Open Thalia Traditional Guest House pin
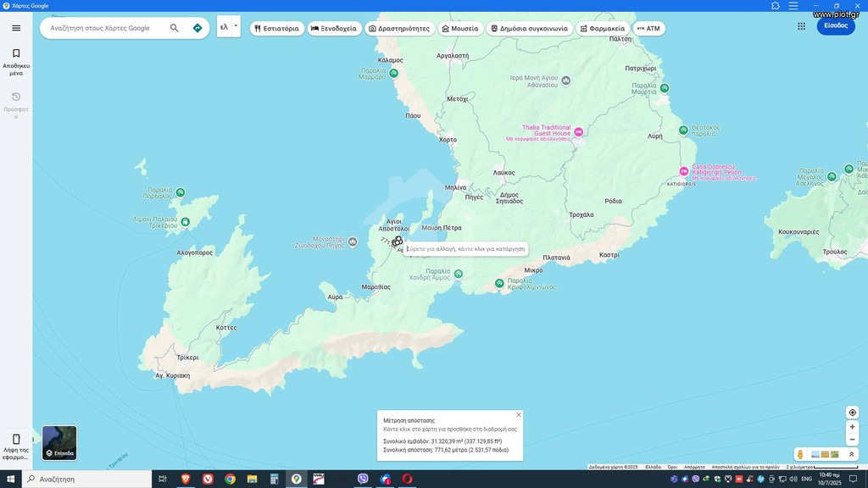Viewport: 868px width, 488px height. [x=578, y=131]
